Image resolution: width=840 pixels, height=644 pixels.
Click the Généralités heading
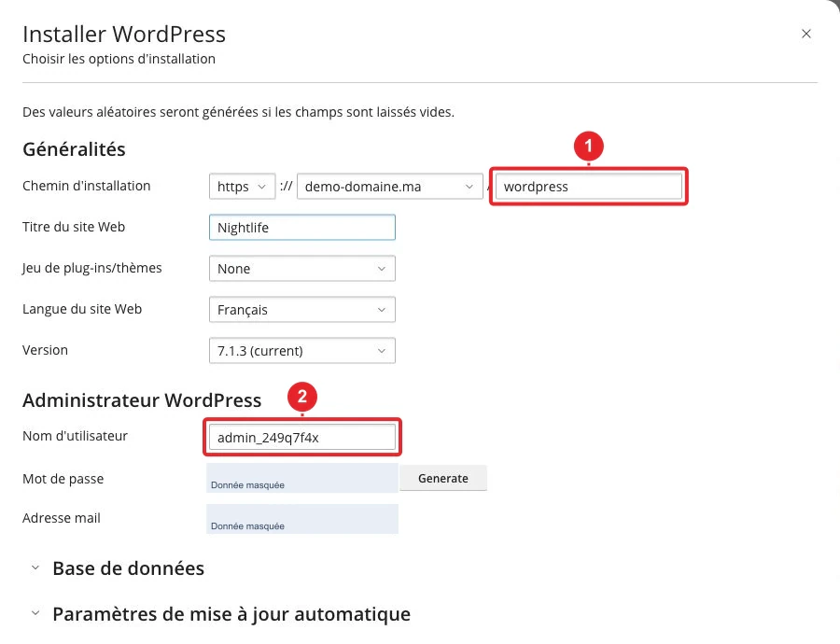[74, 149]
